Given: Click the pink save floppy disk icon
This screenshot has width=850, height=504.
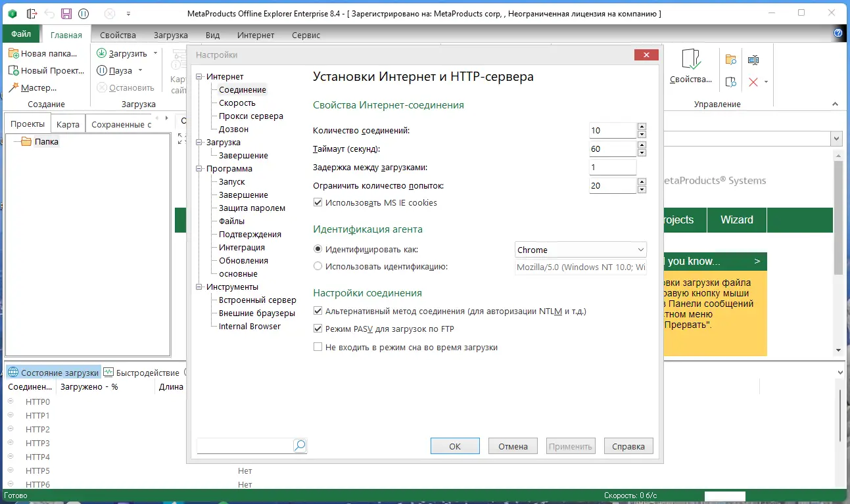Looking at the screenshot, I should point(66,13).
